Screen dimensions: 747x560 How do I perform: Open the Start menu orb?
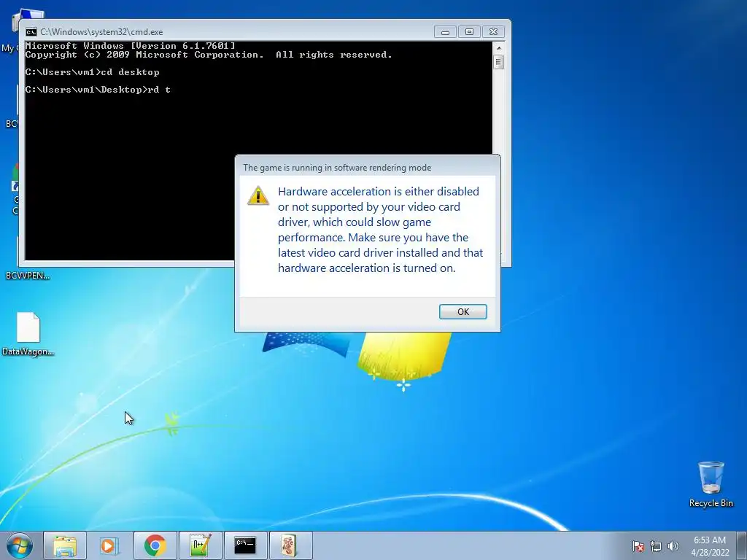tap(20, 545)
